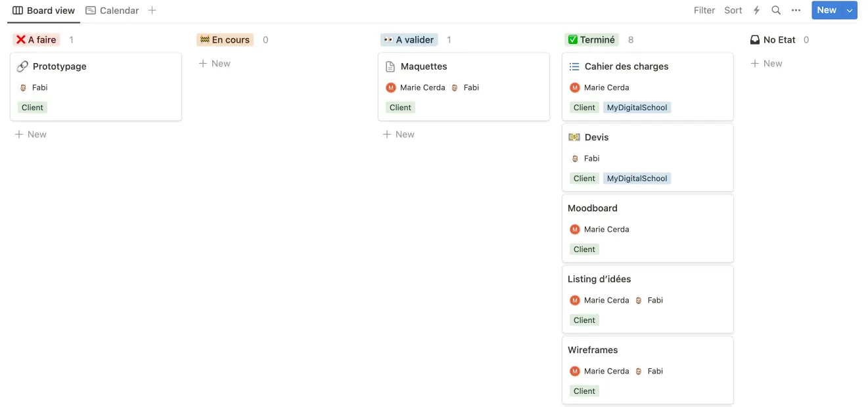Open the Devis card
The image size is (868, 407).
click(648, 158)
